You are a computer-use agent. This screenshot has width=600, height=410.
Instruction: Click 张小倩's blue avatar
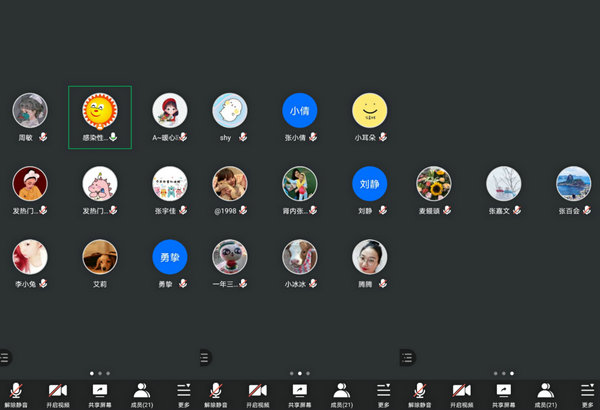(x=299, y=111)
